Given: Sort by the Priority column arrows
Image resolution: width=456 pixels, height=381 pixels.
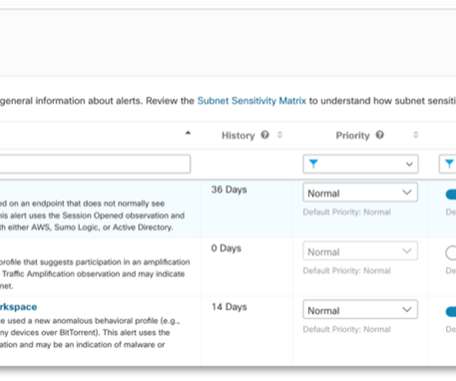Looking at the screenshot, I should (x=416, y=135).
